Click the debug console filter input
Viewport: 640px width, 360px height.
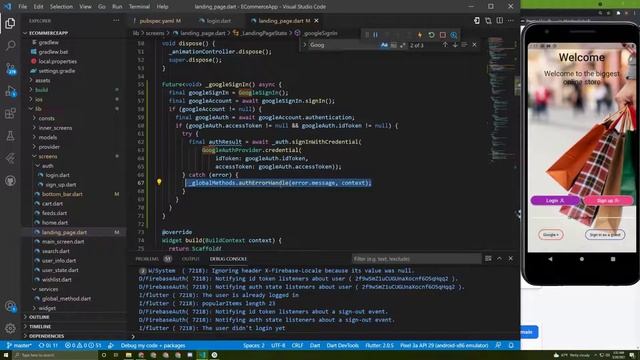416,259
